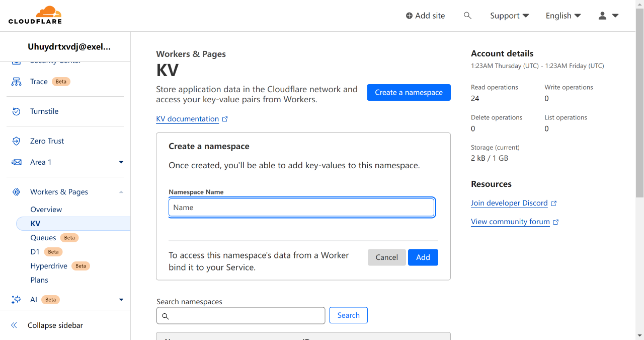Expand the Area 1 submenu arrow
This screenshot has width=644, height=340.
click(x=121, y=162)
